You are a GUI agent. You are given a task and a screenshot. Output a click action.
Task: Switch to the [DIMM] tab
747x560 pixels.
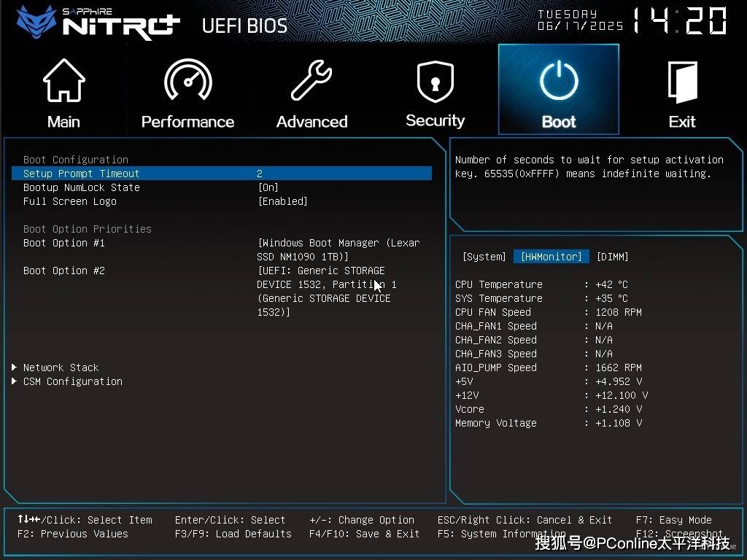(612, 257)
